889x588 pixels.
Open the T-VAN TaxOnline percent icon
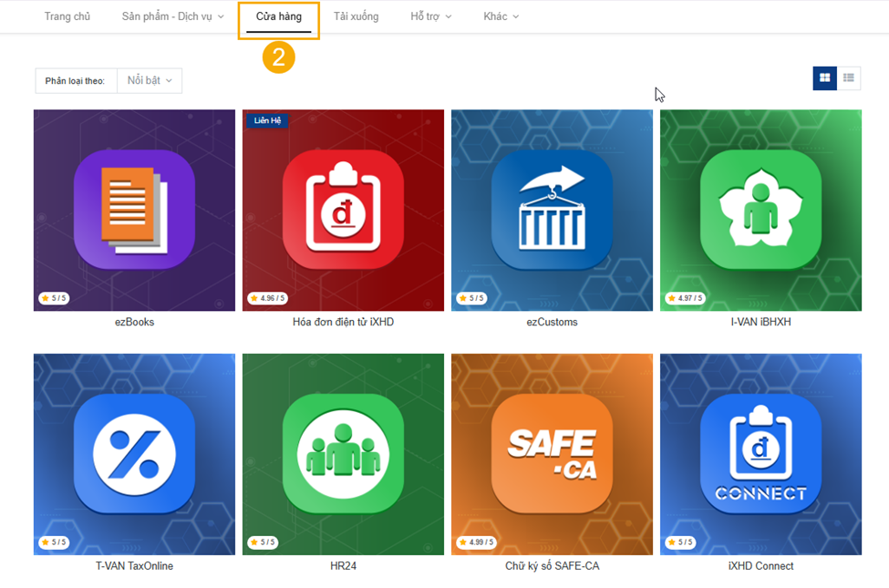click(134, 454)
